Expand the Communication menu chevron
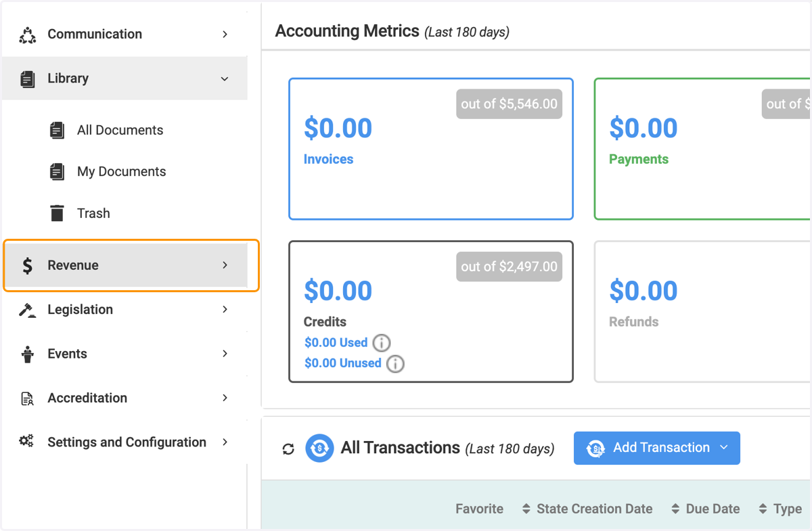Image resolution: width=812 pixels, height=531 pixels. [x=225, y=34]
